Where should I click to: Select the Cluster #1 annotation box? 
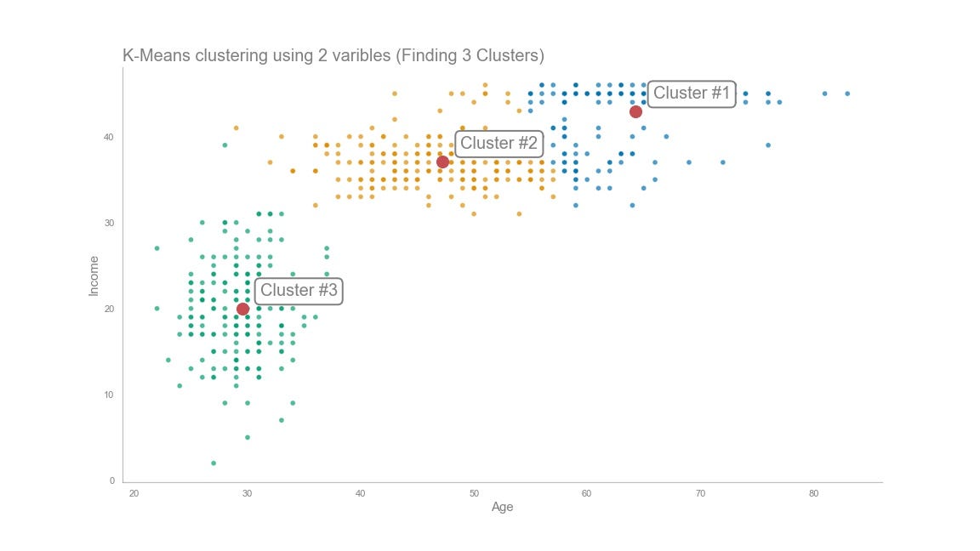click(691, 94)
